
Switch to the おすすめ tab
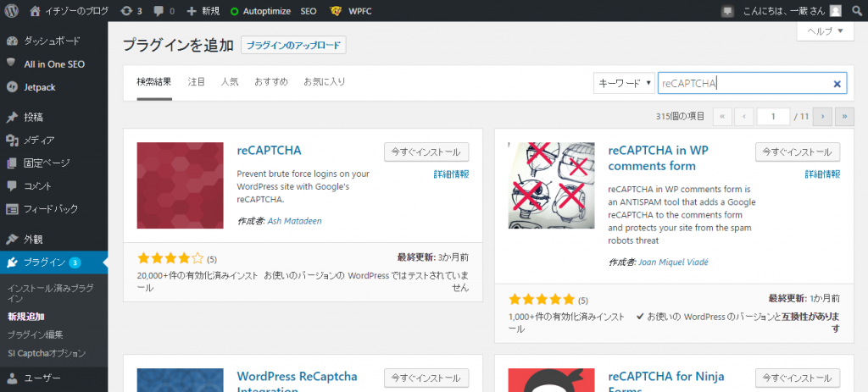(x=271, y=82)
